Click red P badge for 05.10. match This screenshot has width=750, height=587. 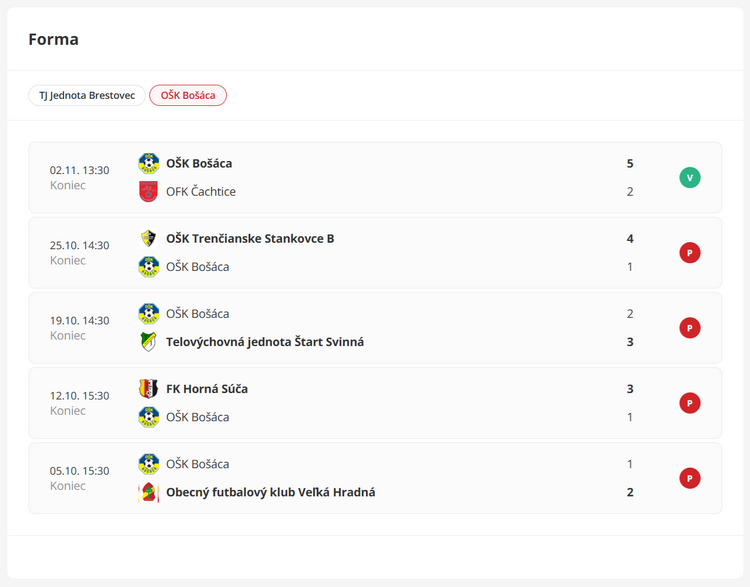coord(690,478)
